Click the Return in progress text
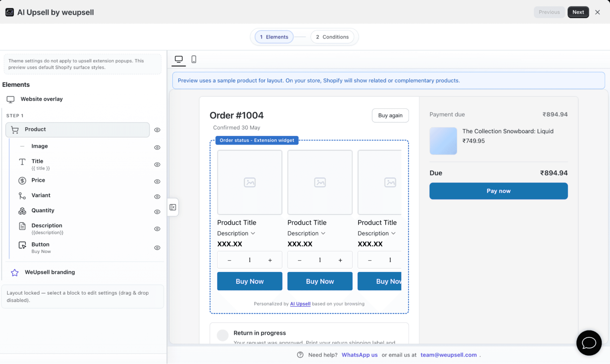This screenshot has height=364, width=610. click(x=260, y=333)
